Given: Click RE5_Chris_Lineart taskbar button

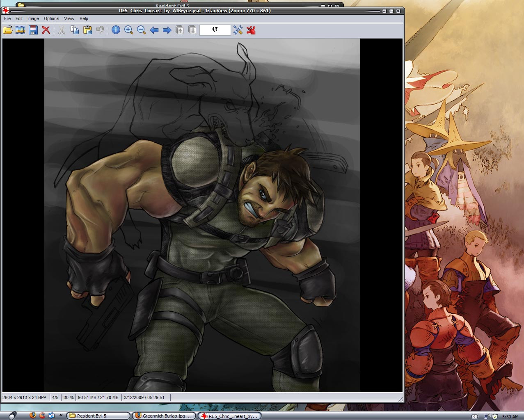Looking at the screenshot, I should tap(229, 416).
